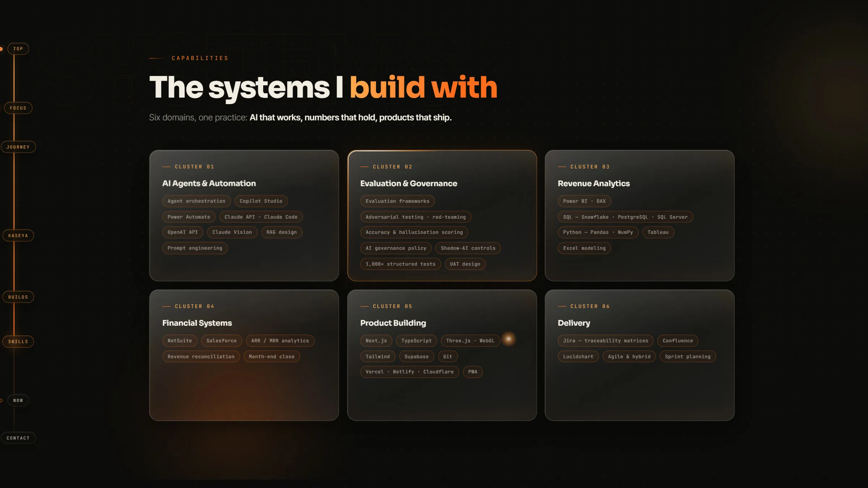Image resolution: width=868 pixels, height=488 pixels.
Task: Open the CONTACT section link
Action: [18, 438]
